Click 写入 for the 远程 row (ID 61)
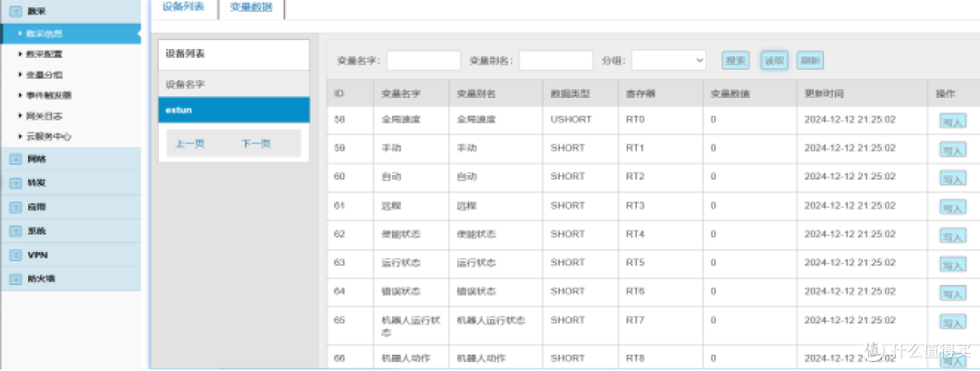This screenshot has height=371, width=980. click(953, 208)
